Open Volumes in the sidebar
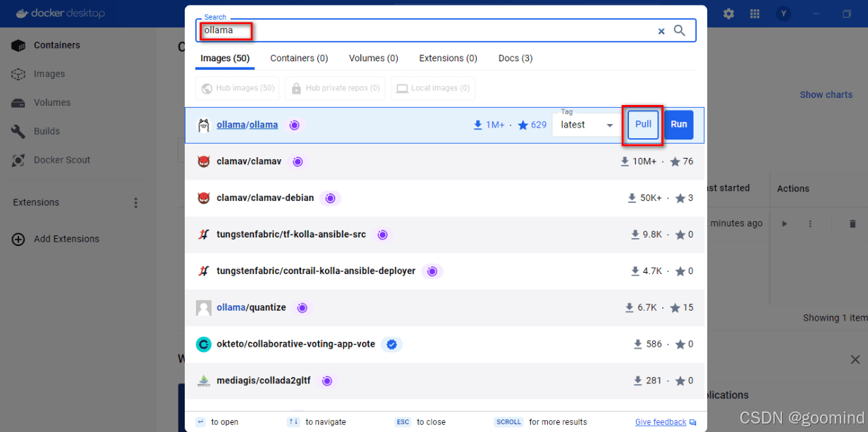868x432 pixels. 52,103
